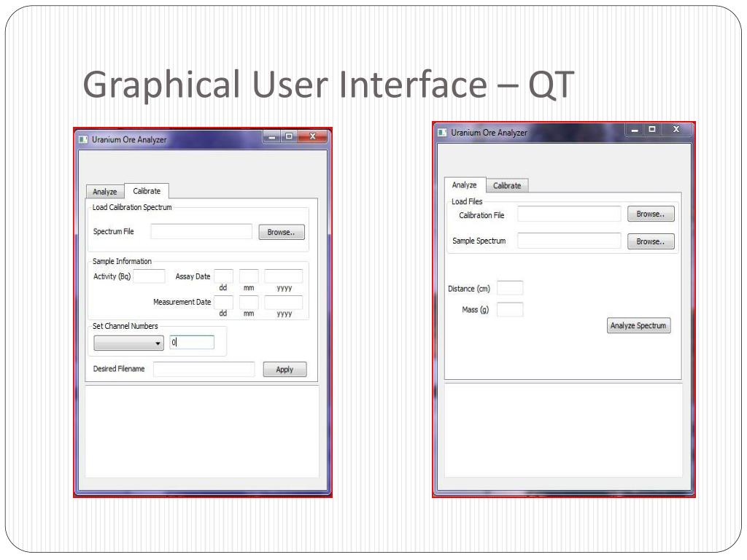The width and height of the screenshot is (747, 560).
Task: Focus Measurement Date yyyy field
Action: coord(284,302)
